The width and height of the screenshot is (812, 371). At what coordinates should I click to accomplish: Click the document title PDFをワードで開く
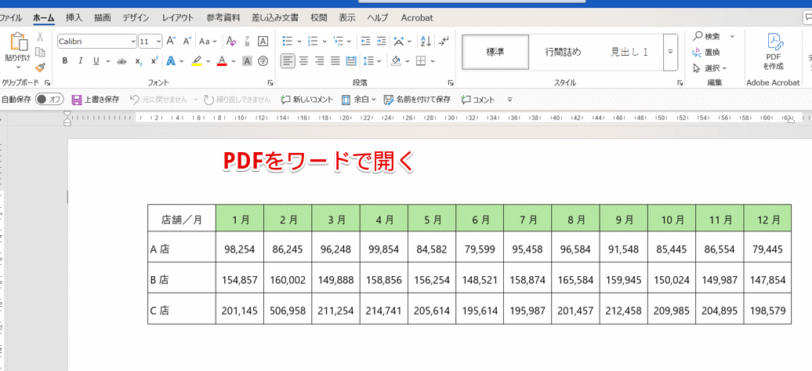pos(318,162)
